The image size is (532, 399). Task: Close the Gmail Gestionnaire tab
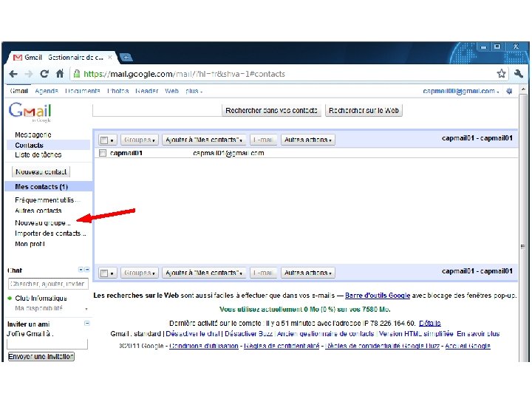(x=110, y=58)
